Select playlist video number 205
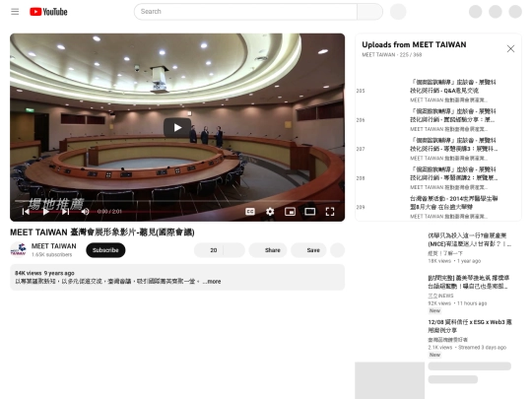This screenshot has height=399, width=532. (x=438, y=91)
